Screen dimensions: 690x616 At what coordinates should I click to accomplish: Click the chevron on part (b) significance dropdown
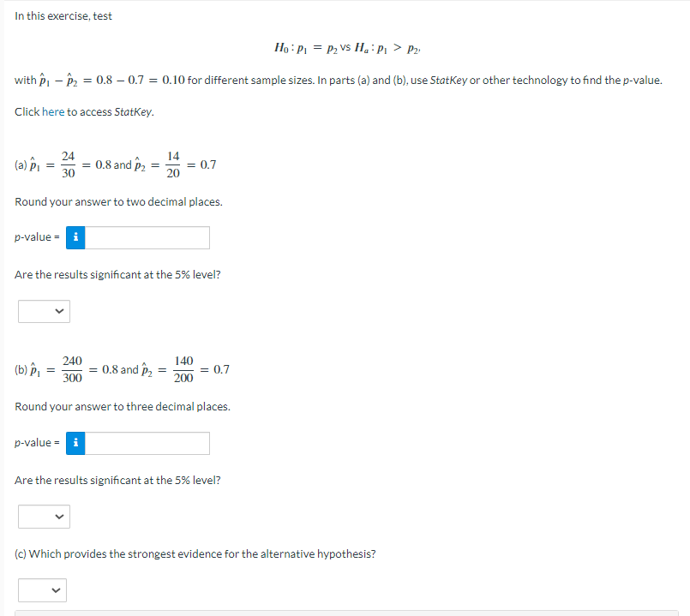tap(60, 516)
